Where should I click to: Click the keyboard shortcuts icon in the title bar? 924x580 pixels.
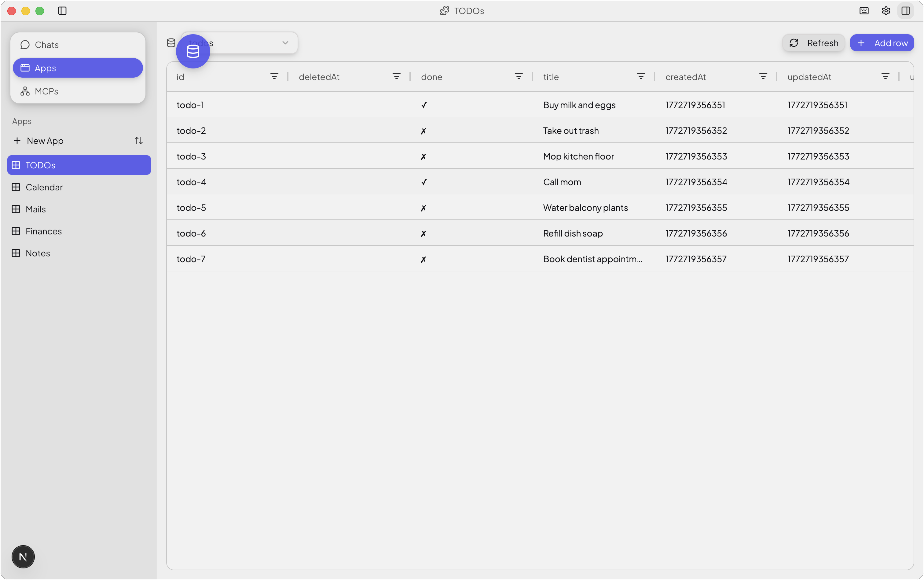point(864,11)
